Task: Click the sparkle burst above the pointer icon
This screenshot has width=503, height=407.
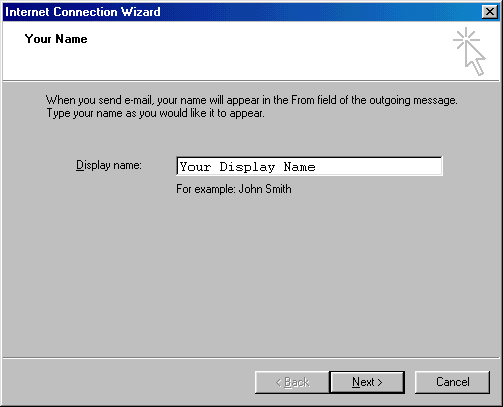Action: click(466, 39)
